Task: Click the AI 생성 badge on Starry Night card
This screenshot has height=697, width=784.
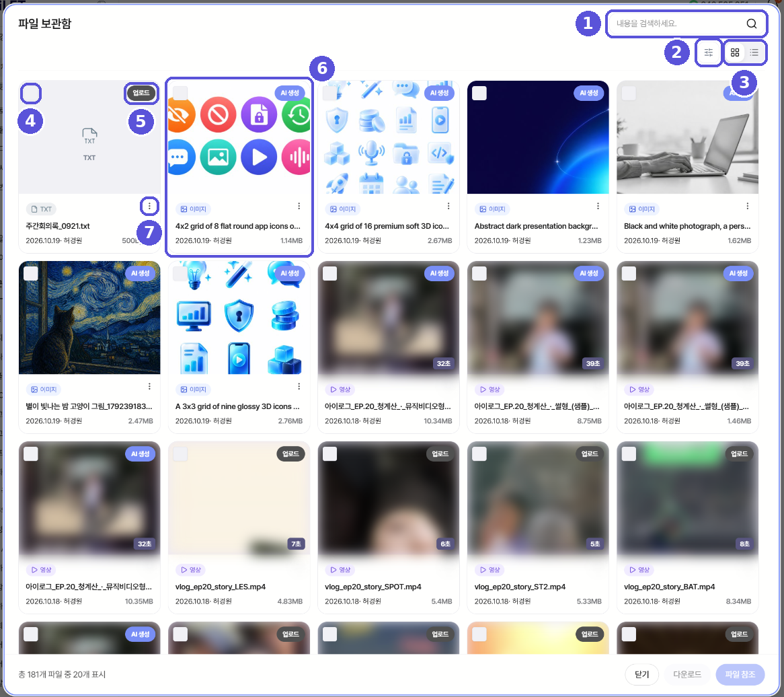Action: click(x=141, y=273)
